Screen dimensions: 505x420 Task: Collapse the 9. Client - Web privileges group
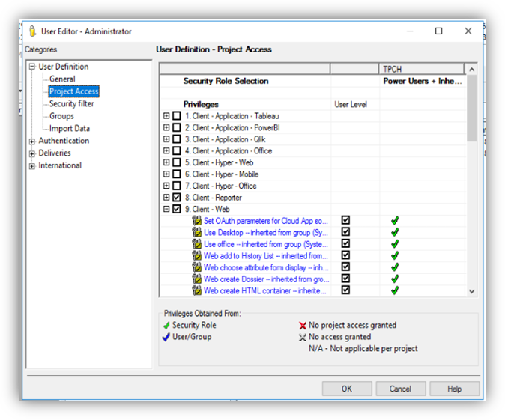click(x=166, y=210)
